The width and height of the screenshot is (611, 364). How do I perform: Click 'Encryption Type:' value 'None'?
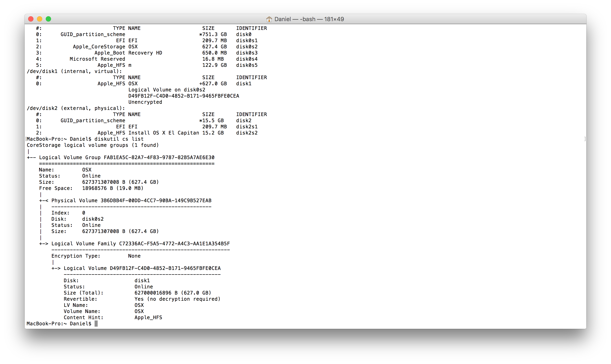click(x=134, y=256)
